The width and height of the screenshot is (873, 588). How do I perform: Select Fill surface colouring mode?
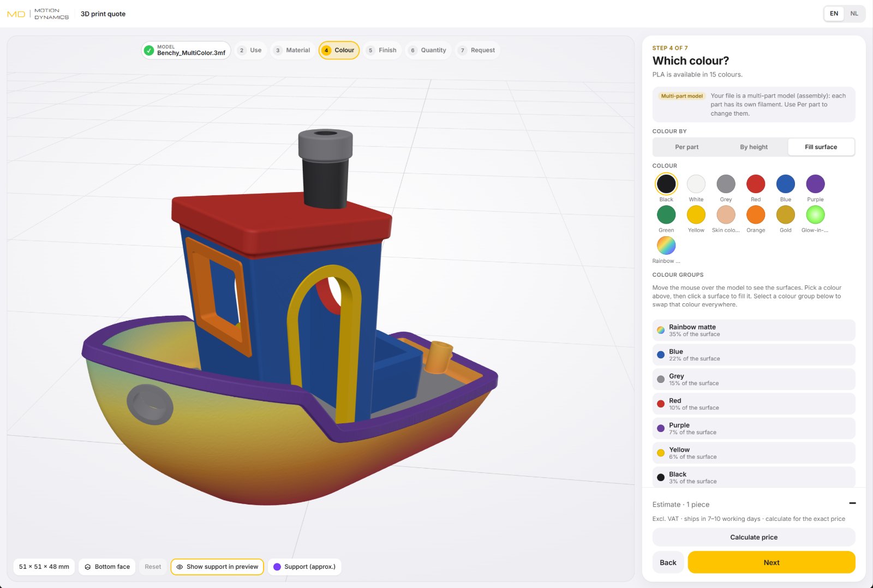(x=821, y=147)
